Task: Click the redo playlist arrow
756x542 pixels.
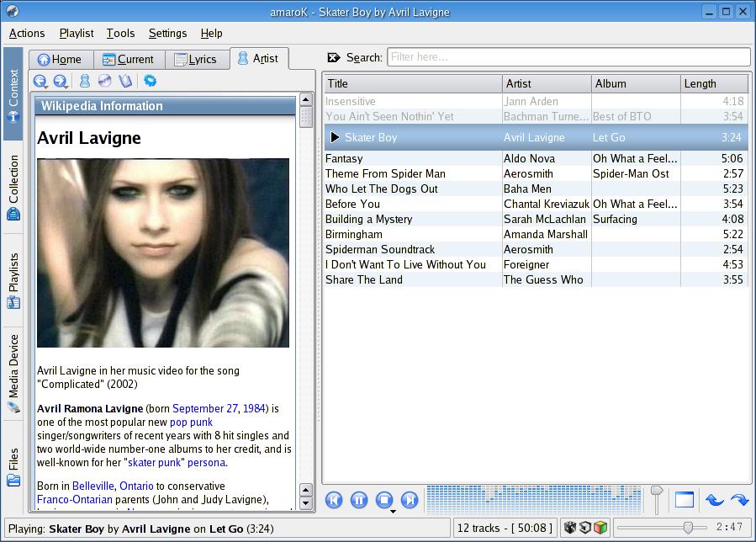Action: (x=738, y=500)
